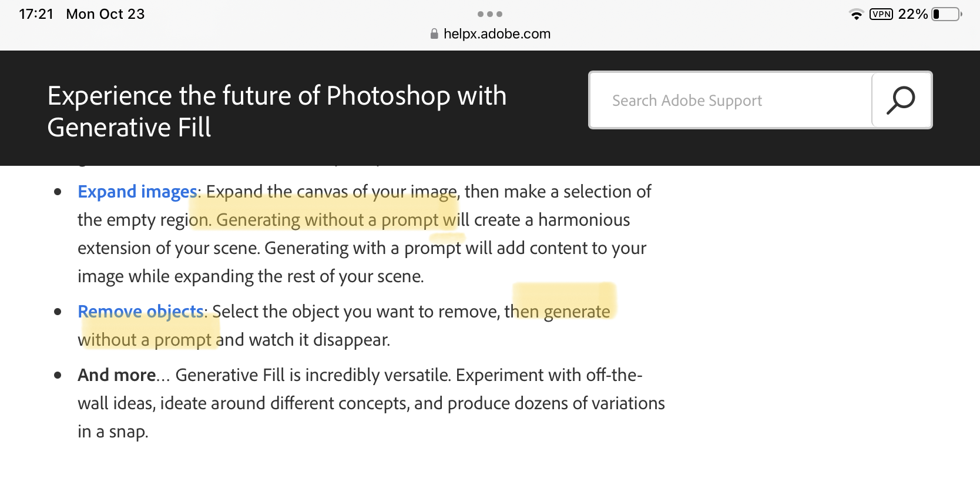Open the Remove objects link

point(140,312)
